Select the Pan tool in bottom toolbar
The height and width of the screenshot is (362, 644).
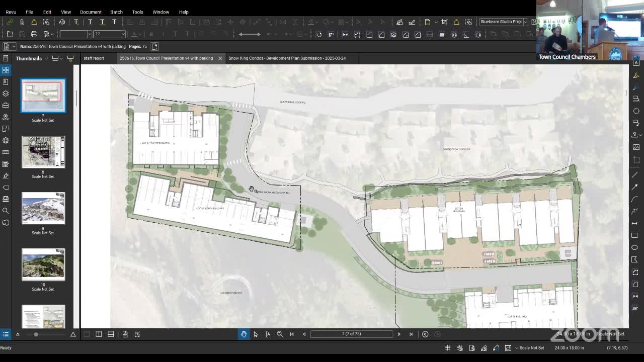point(244,334)
